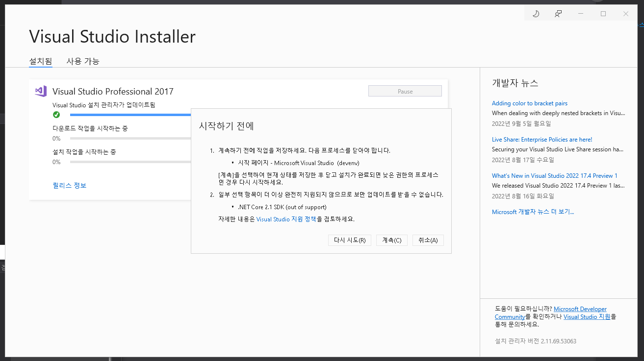
Task: Toggle dark theme with the moon icon
Action: point(536,13)
